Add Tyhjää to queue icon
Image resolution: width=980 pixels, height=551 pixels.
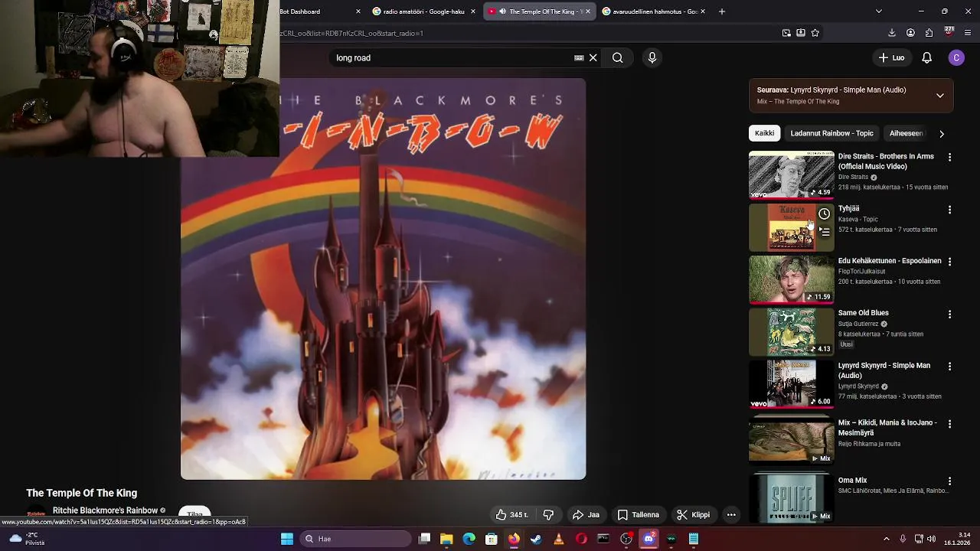(824, 231)
